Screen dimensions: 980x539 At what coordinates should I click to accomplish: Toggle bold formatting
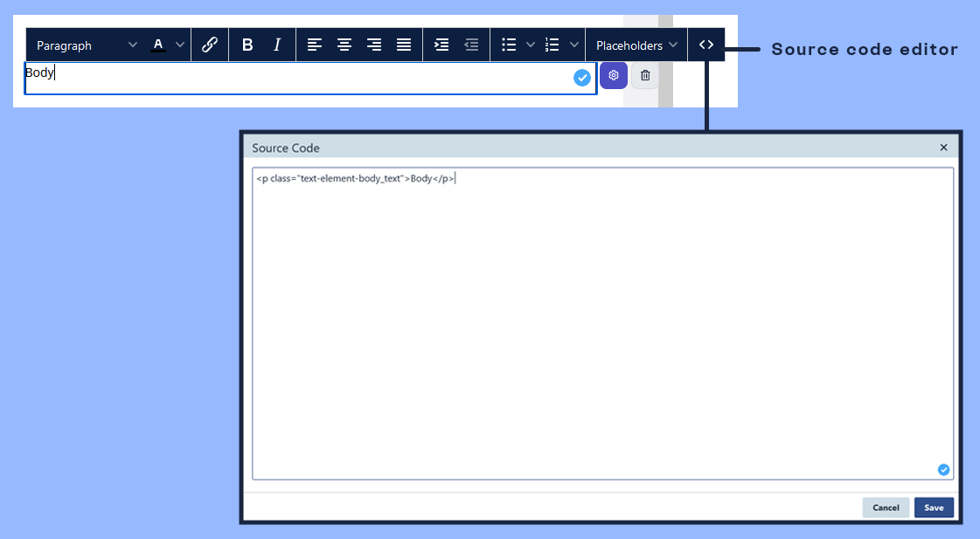tap(247, 45)
